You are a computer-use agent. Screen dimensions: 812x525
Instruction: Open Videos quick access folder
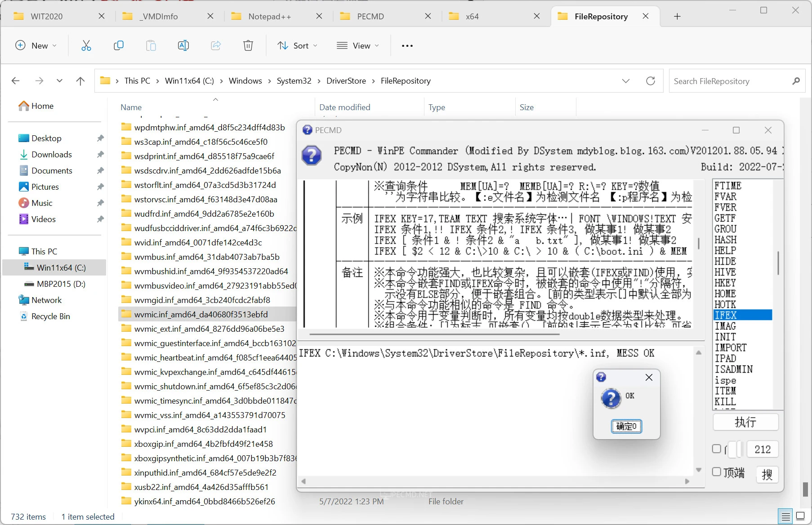click(37, 219)
